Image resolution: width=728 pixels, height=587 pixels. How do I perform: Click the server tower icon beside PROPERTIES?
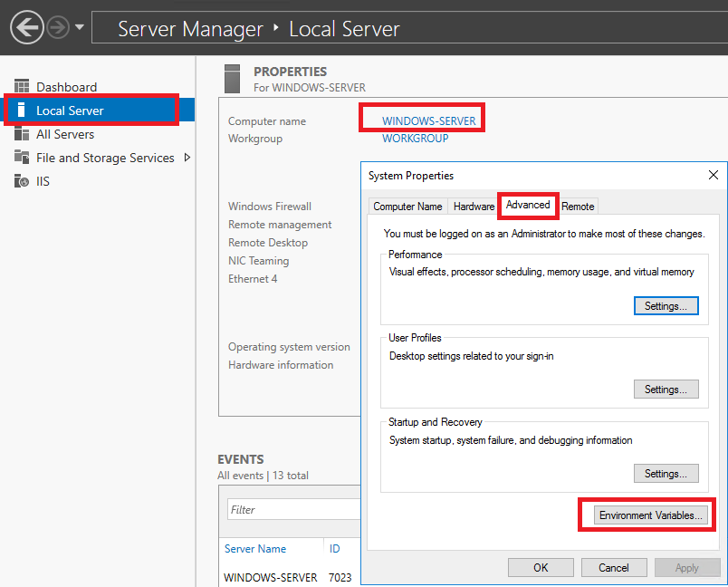coord(232,79)
